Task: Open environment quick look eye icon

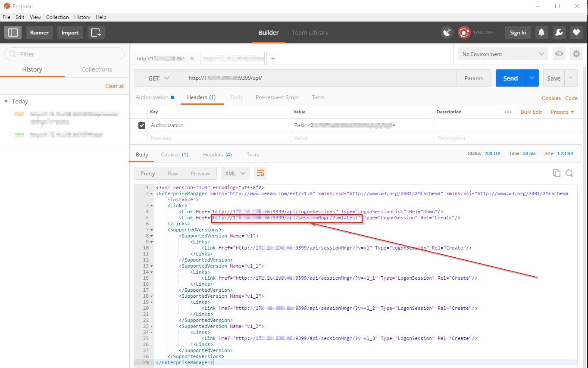Action: (559, 54)
